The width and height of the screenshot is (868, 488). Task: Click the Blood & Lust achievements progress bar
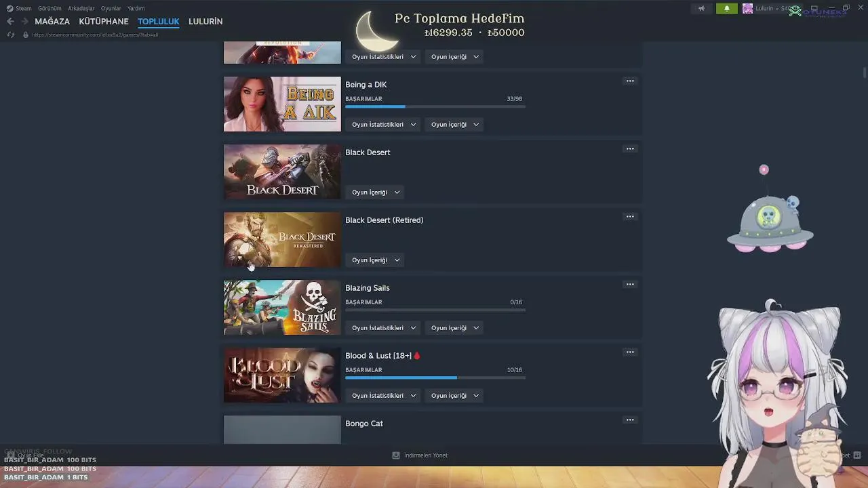[x=435, y=378]
